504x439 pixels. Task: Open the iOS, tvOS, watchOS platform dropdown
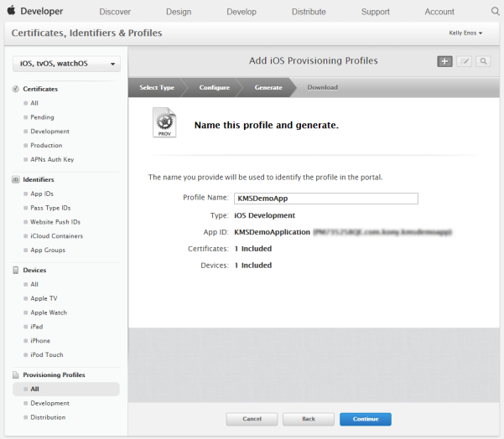point(66,64)
